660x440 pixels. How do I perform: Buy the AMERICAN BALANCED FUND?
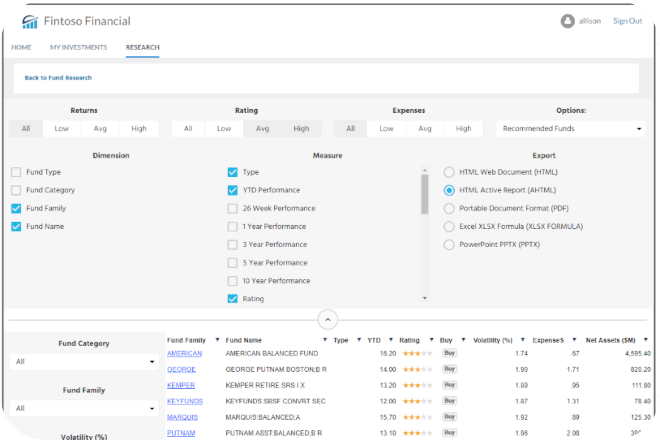click(450, 353)
